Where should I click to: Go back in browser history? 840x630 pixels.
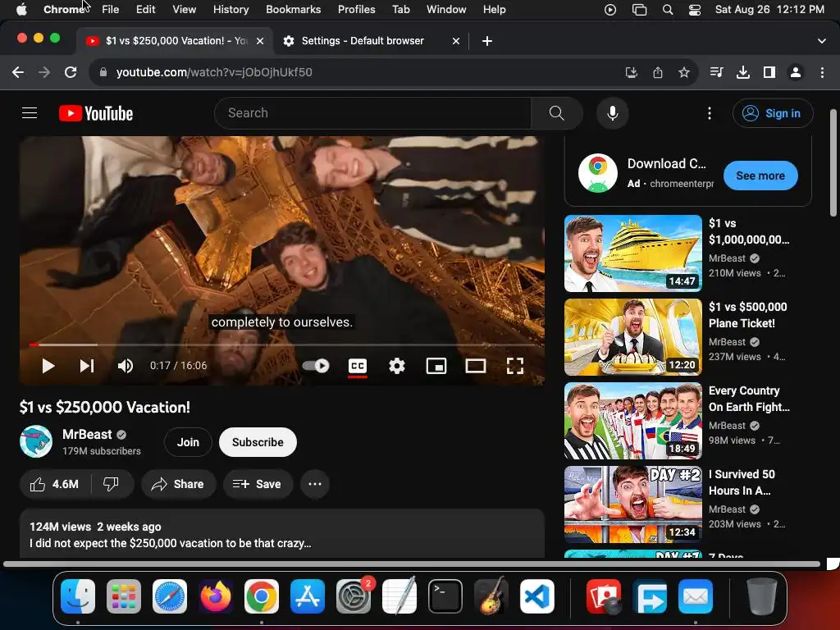18,72
